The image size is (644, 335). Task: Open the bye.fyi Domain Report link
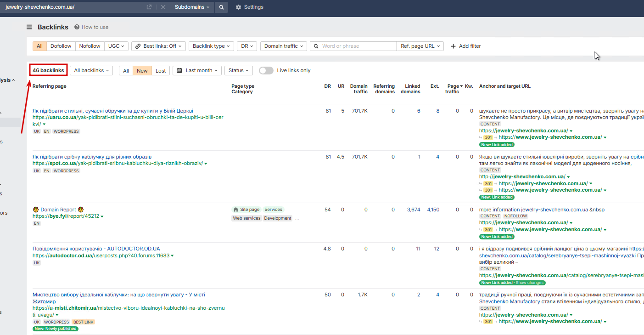click(58, 210)
